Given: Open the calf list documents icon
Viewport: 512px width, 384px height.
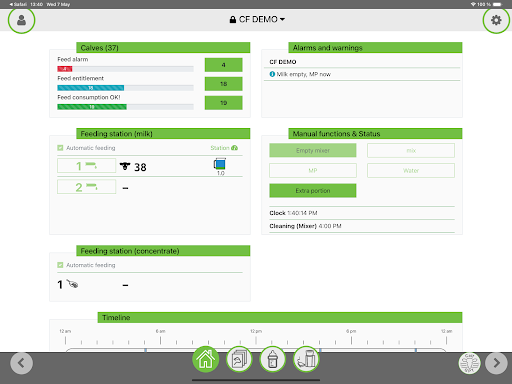Looking at the screenshot, I should pyautogui.click(x=239, y=360).
